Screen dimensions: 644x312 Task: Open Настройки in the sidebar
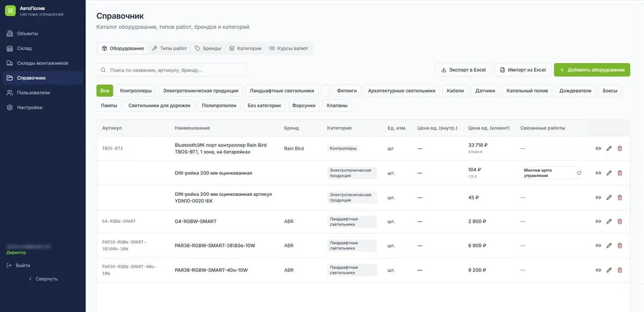43,107
